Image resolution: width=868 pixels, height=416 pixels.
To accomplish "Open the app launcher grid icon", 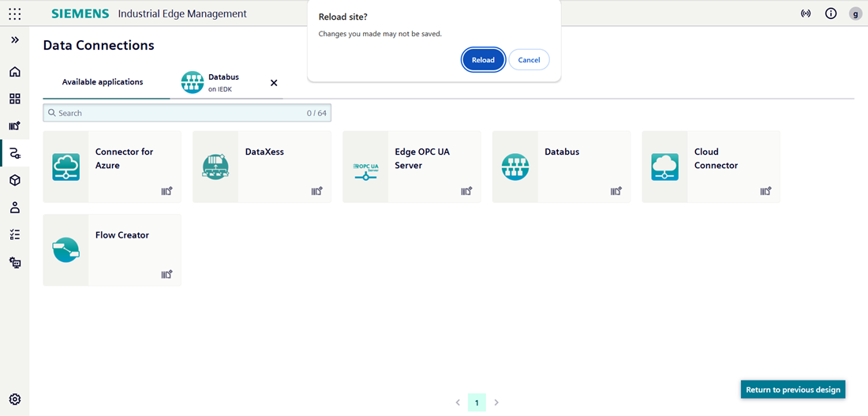I will tap(15, 14).
